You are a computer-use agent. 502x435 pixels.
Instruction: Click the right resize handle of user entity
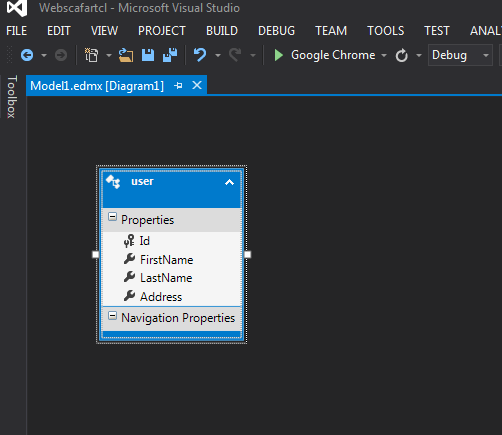[x=247, y=254]
